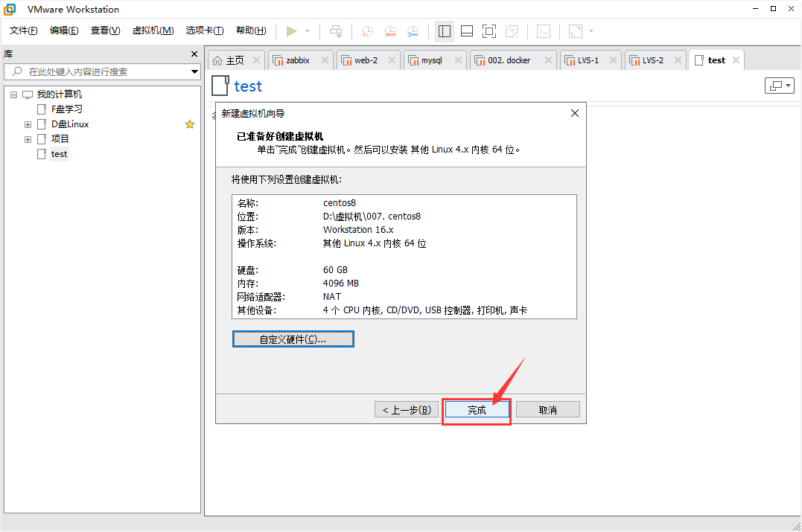Screen dimensions: 802x532
Task: Open the library search filter dropdown
Action: pyautogui.click(x=194, y=71)
